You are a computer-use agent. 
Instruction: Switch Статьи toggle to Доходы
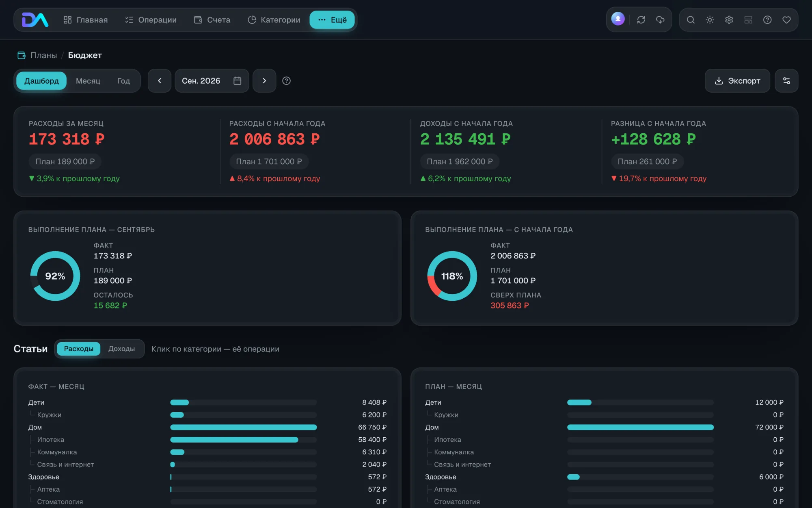click(x=121, y=349)
